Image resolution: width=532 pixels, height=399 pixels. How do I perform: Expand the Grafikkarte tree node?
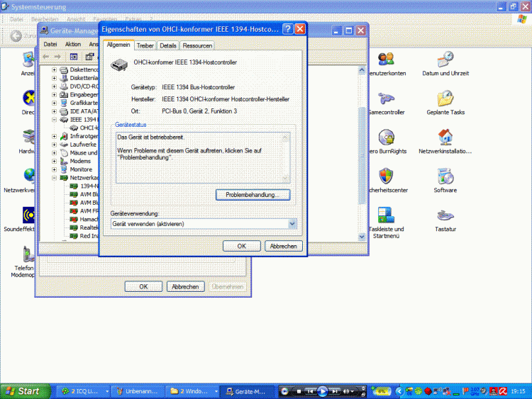coord(55,103)
